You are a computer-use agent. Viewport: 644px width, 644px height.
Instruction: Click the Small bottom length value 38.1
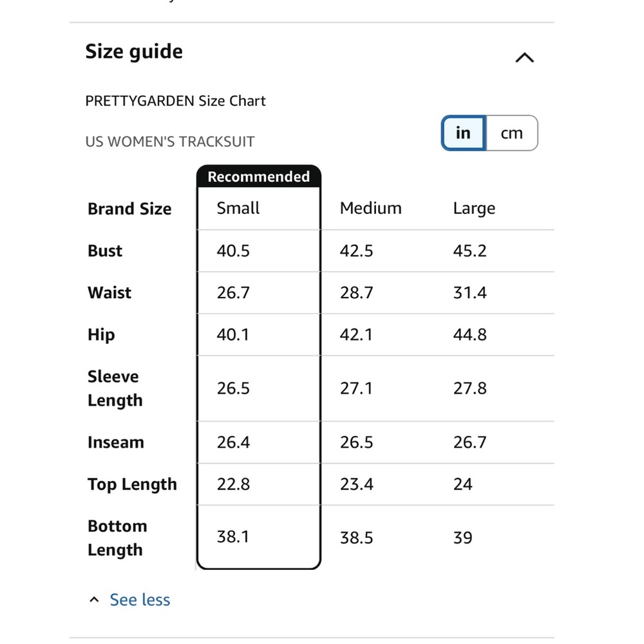233,537
